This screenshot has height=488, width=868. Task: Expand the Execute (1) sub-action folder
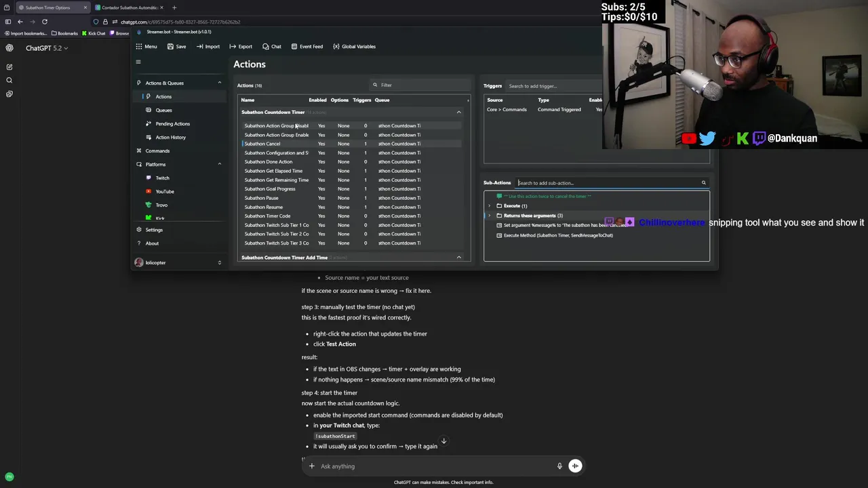(489, 206)
